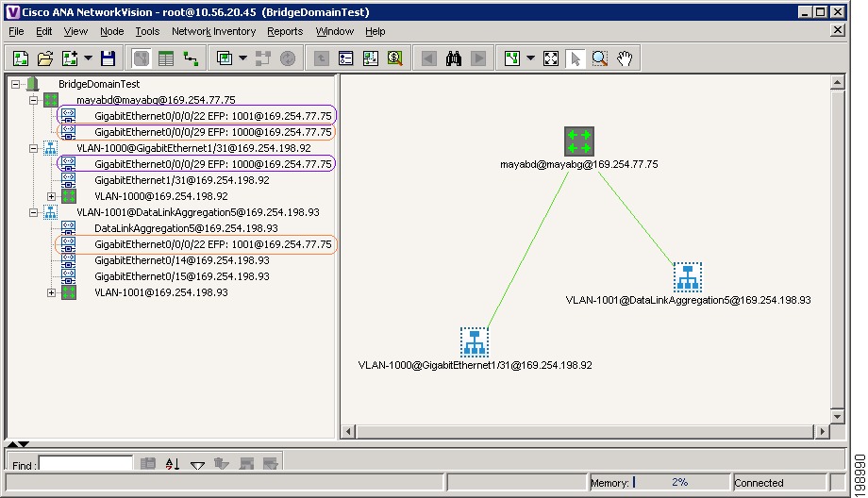Select GigabitEthernet0/0/0/22 EFP under VLAN-1001 node
The width and height of the screenshot is (868, 498).
(213, 244)
